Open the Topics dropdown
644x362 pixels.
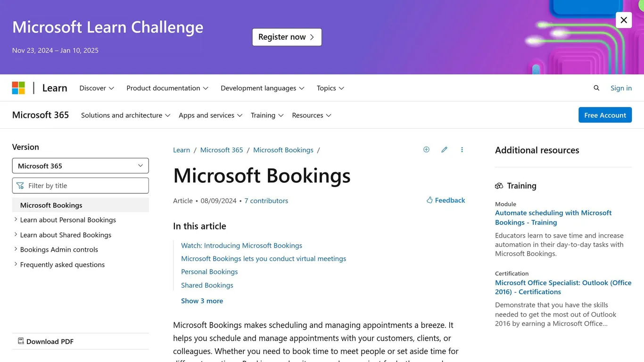coord(330,88)
